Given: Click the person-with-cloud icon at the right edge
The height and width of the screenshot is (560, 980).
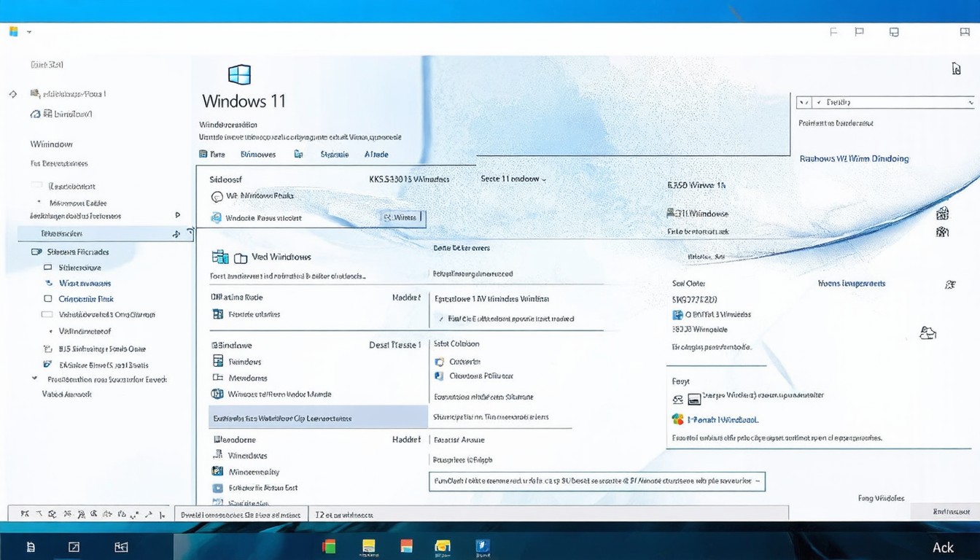Looking at the screenshot, I should 927,332.
